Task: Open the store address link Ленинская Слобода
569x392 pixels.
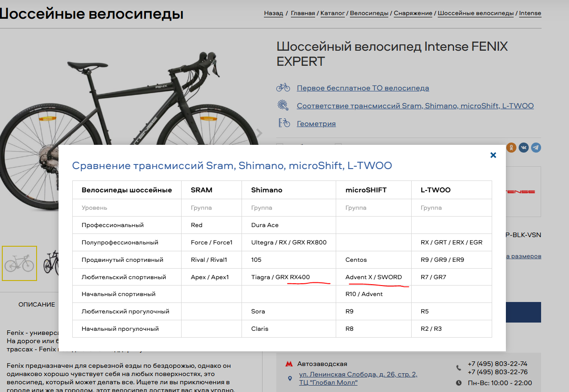Action: (358, 378)
